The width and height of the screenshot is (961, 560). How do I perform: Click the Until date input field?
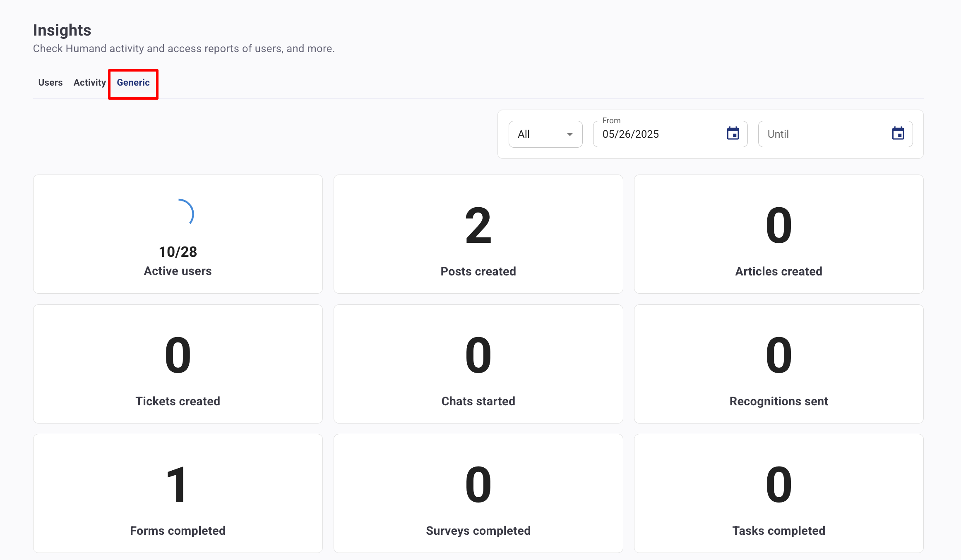(824, 134)
